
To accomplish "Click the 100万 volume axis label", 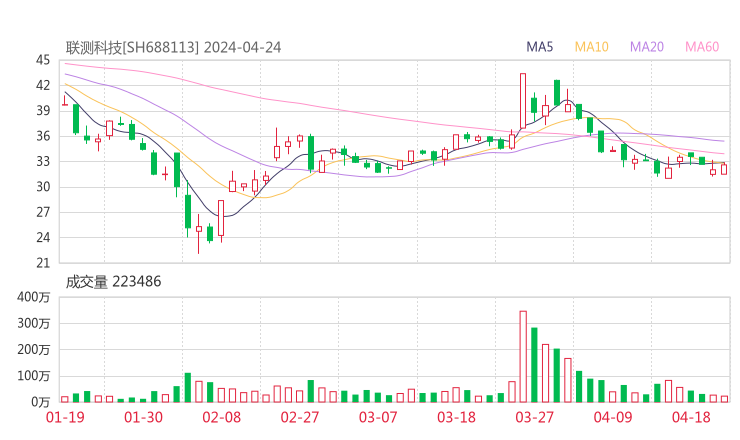I will click(34, 376).
